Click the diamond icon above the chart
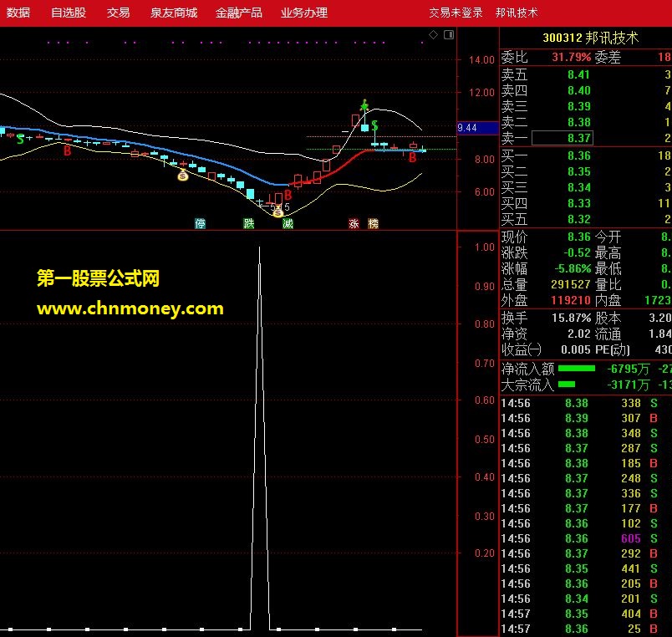 click(x=433, y=35)
